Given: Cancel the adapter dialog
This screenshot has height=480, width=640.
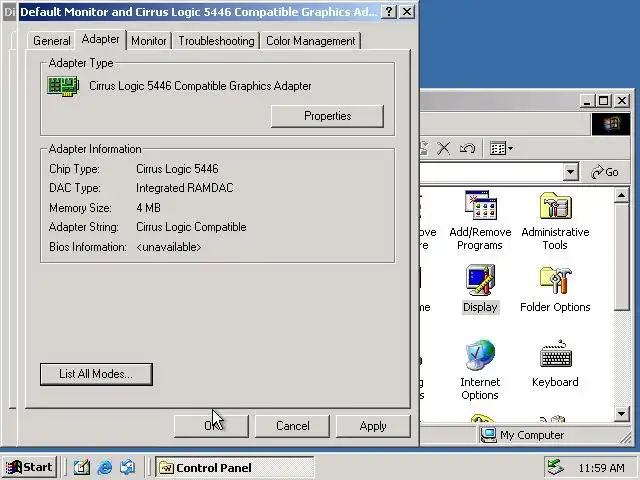Looking at the screenshot, I should 292,426.
